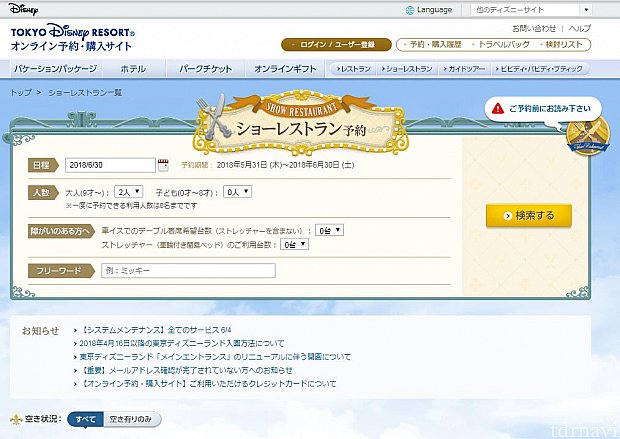This screenshot has width=620, height=439.
Task: Open 検討リスト link
Action: click(x=563, y=45)
